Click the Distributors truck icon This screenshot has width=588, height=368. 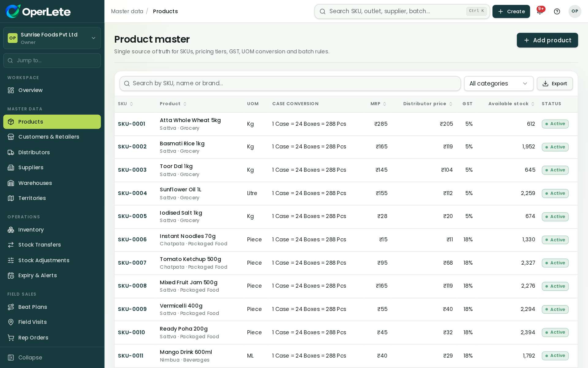tap(11, 152)
